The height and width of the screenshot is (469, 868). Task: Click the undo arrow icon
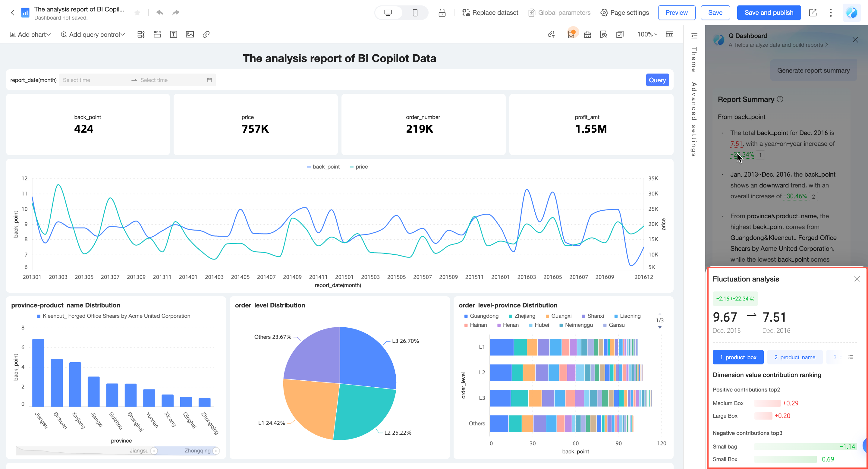[160, 13]
